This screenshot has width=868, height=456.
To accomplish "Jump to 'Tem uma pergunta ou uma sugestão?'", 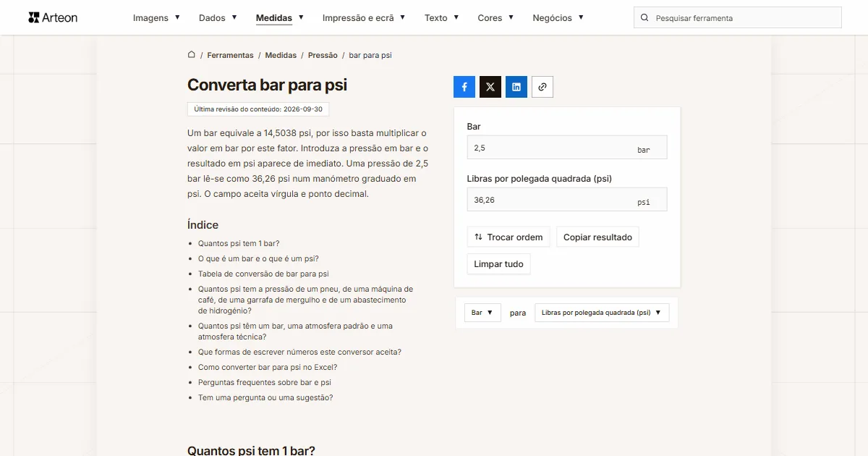I will pos(265,398).
